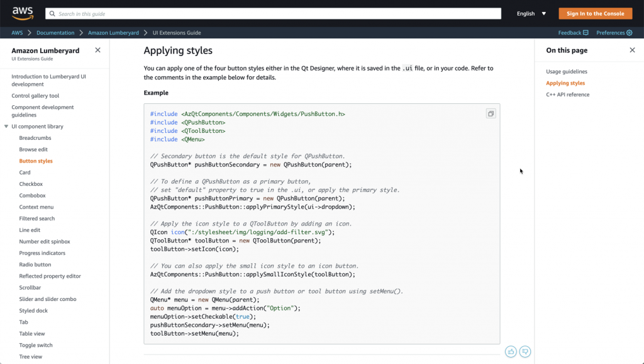Close the On this page panel
The height and width of the screenshot is (364, 644).
pos(632,50)
